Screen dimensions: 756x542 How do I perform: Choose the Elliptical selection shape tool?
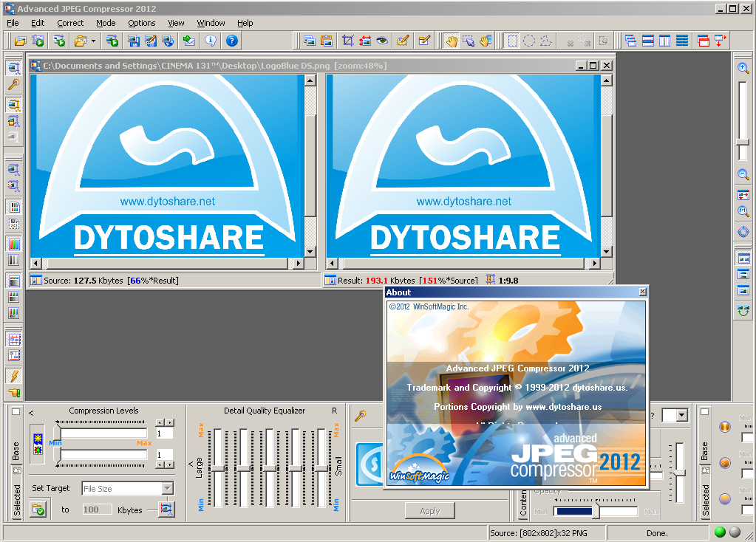click(x=529, y=41)
